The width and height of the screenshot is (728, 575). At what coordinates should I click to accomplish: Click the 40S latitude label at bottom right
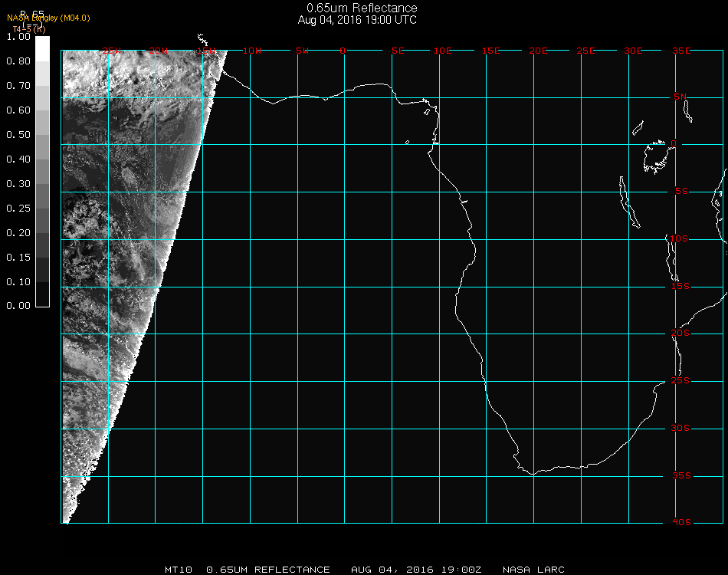click(681, 522)
